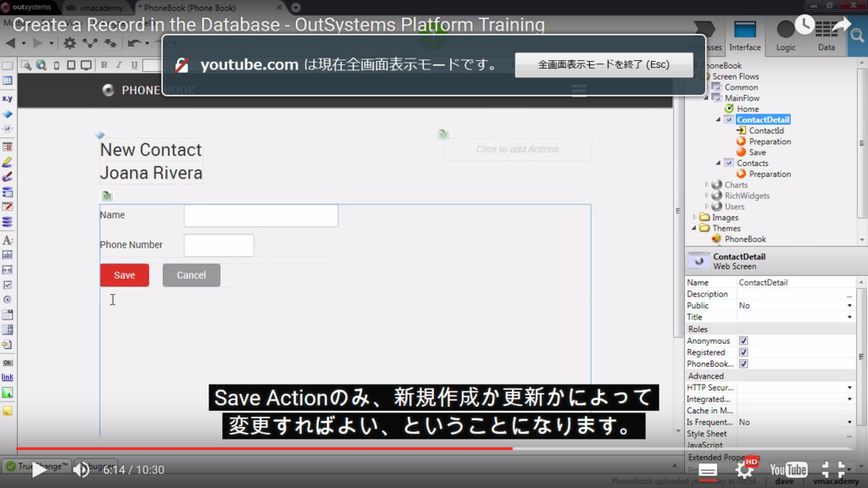Select the x.y Expression widget

pos(7,98)
